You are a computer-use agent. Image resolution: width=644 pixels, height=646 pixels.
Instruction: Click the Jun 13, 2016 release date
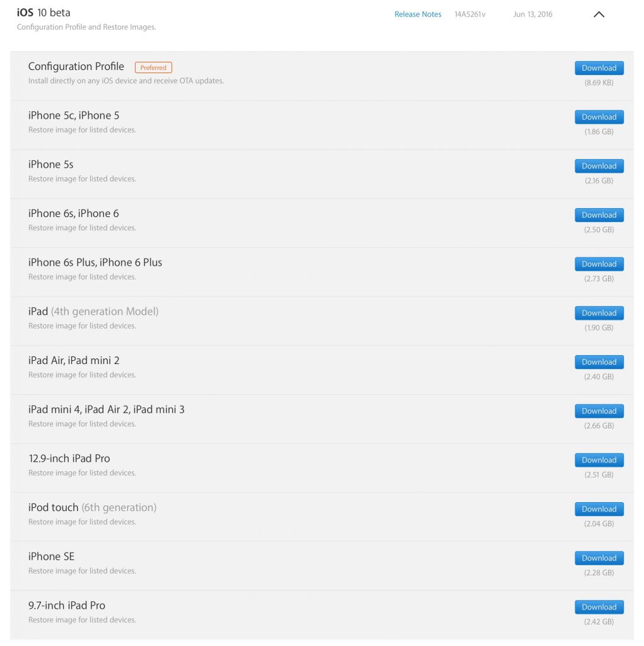click(x=532, y=15)
